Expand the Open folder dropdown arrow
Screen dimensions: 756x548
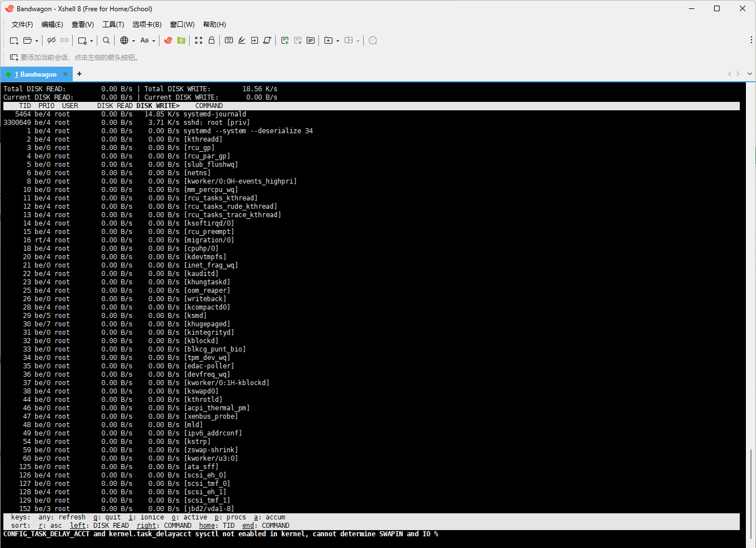[x=37, y=41]
